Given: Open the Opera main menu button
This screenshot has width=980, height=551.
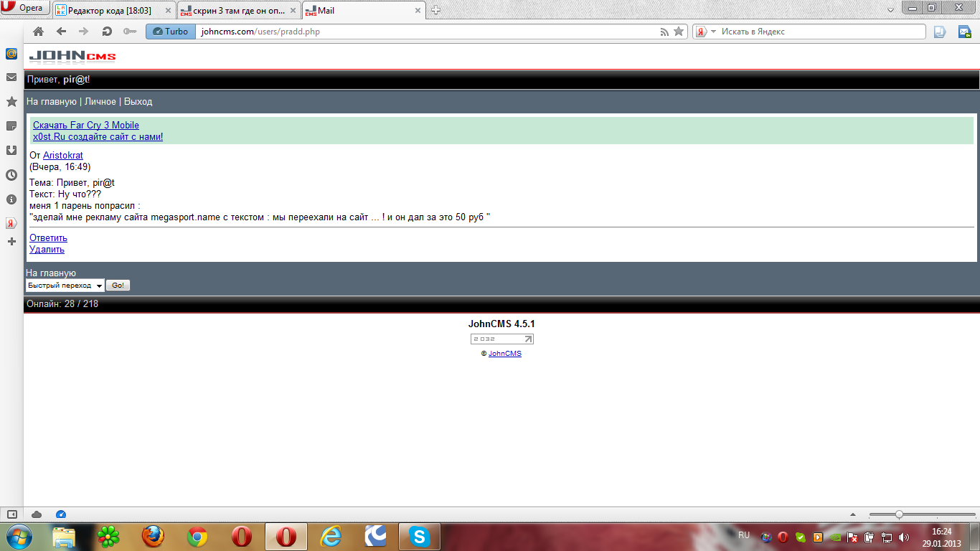Looking at the screenshot, I should (24, 8).
